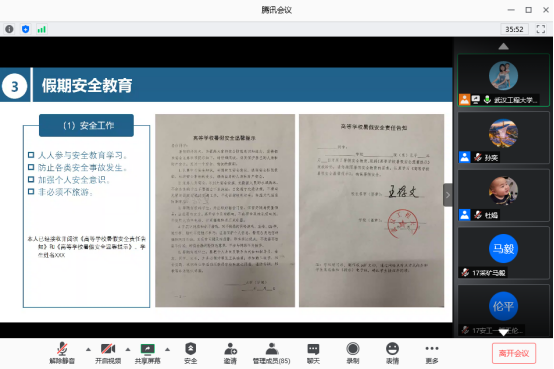
Task: Open the Chat bubble icon
Action: [313, 353]
